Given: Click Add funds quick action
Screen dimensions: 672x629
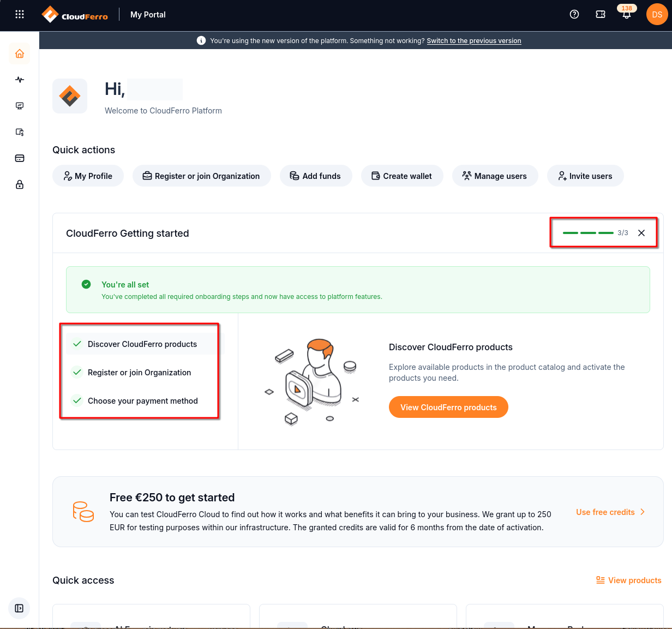Looking at the screenshot, I should 316,176.
